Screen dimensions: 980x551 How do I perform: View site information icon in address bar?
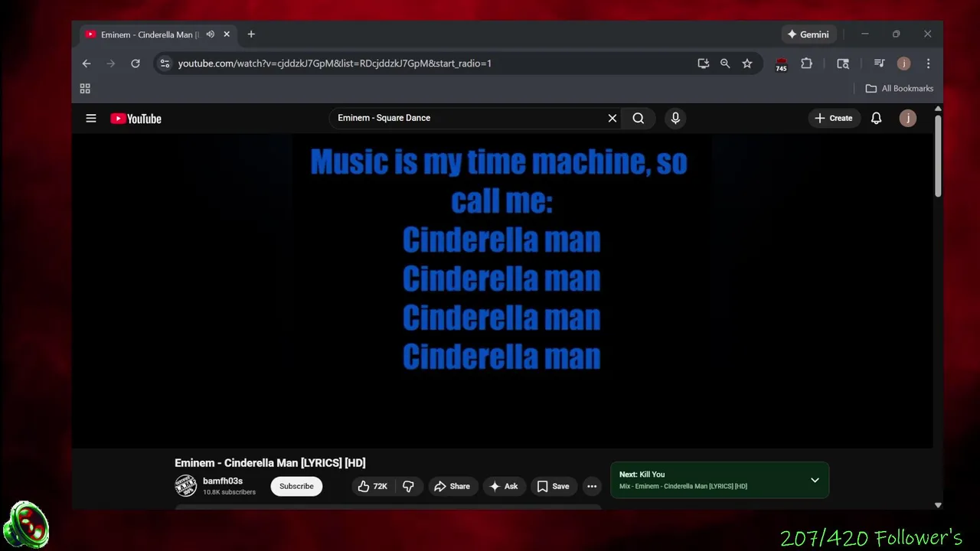tap(165, 64)
